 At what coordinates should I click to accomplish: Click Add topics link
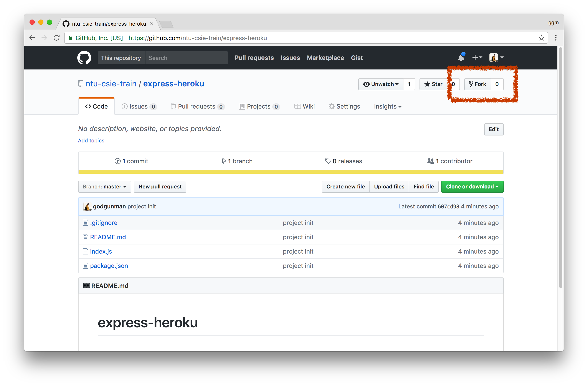point(91,140)
